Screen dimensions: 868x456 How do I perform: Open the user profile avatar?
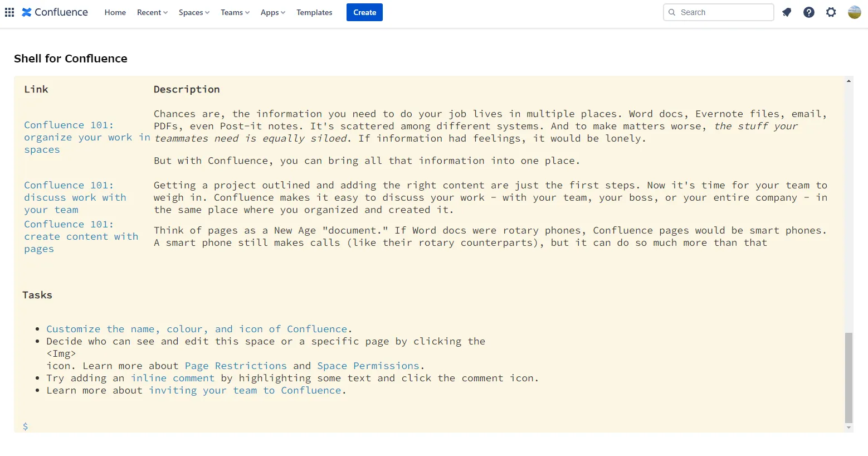854,12
